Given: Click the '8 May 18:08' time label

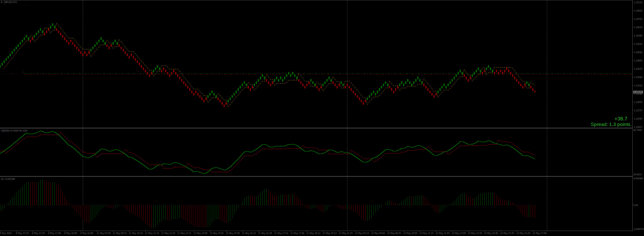Looking at the screenshot, I should coord(71,233).
